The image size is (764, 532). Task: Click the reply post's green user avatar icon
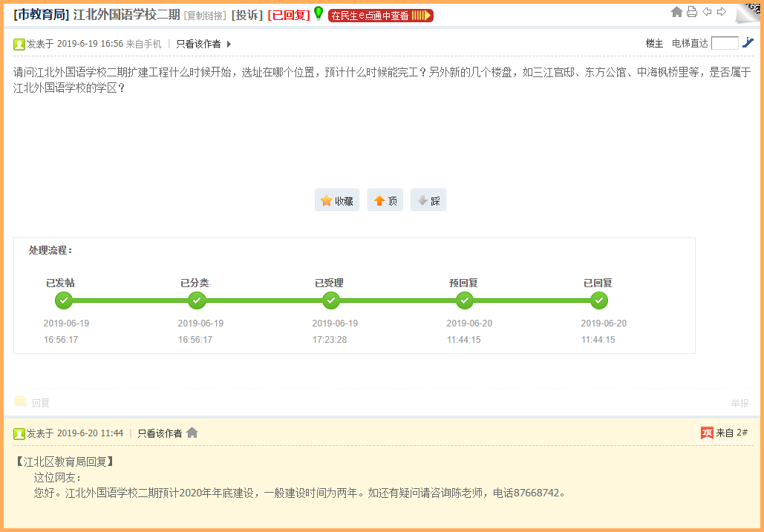tap(19, 433)
